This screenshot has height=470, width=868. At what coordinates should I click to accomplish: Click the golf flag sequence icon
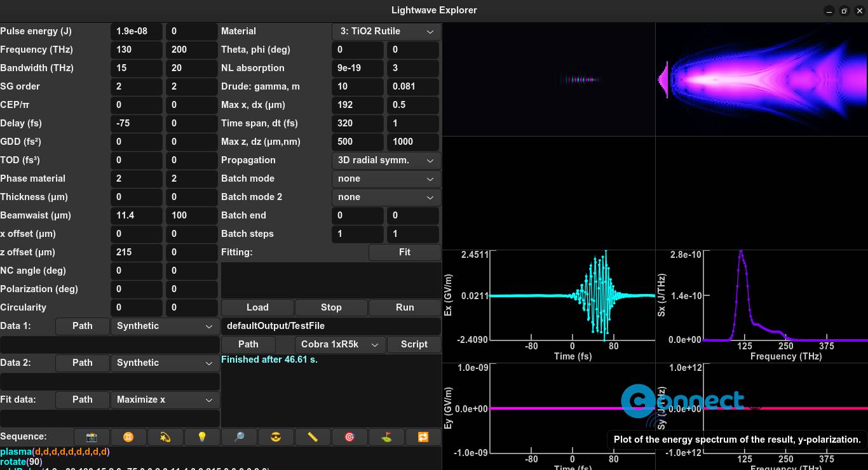[386, 437]
